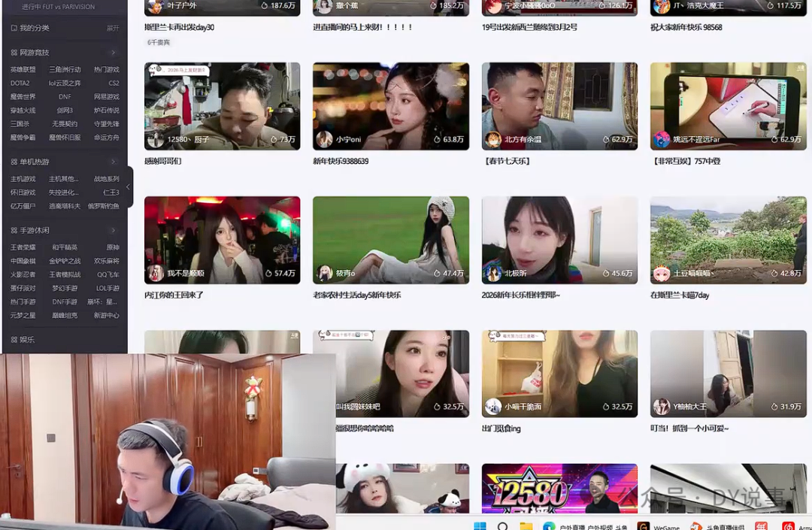812x530 pixels.
Task: Expand the 网游竞技 section arrow
Action: 113,53
